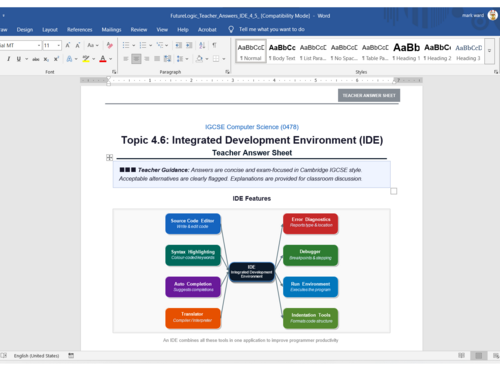Open the font name dropdown
Image resolution: width=500 pixels, height=375 pixels.
click(x=39, y=45)
